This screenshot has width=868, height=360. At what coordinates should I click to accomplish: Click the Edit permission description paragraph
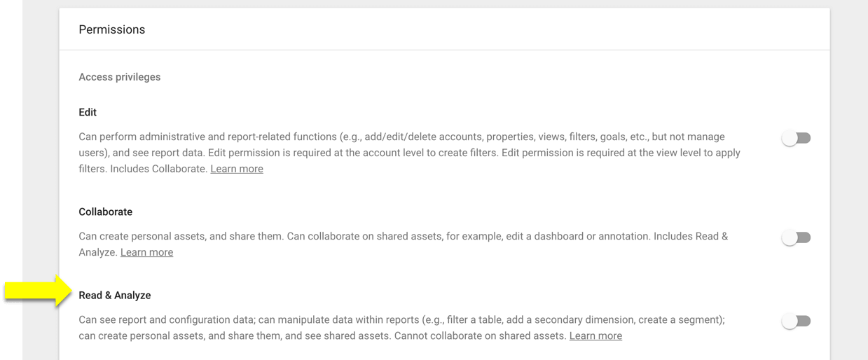coord(410,153)
